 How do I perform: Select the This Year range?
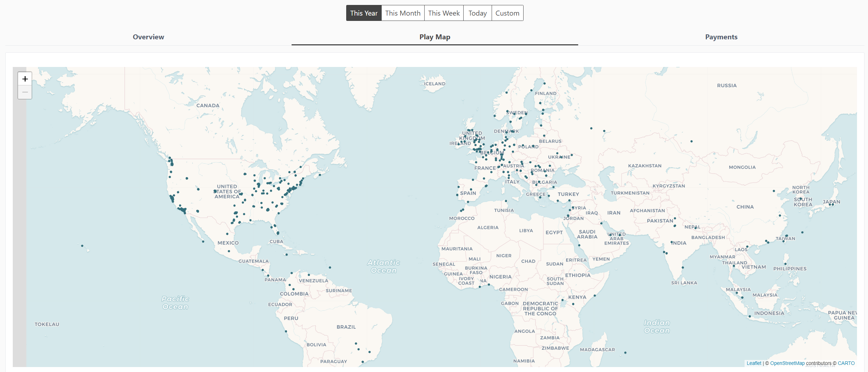[x=364, y=13]
